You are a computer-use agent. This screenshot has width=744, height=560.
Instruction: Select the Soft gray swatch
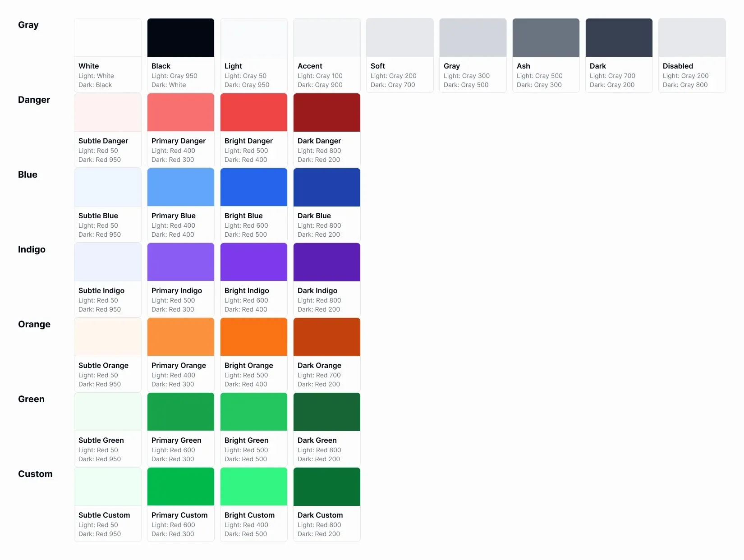[400, 37]
